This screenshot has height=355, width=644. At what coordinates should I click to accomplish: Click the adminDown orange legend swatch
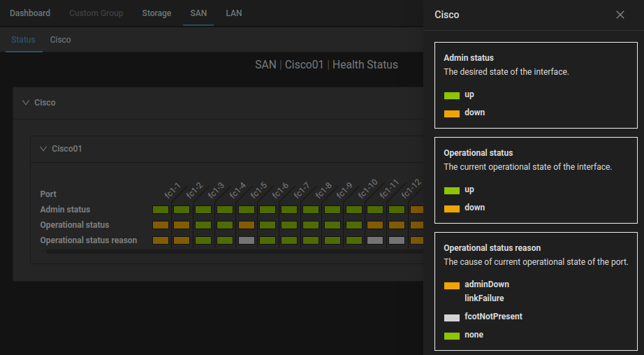(x=452, y=285)
